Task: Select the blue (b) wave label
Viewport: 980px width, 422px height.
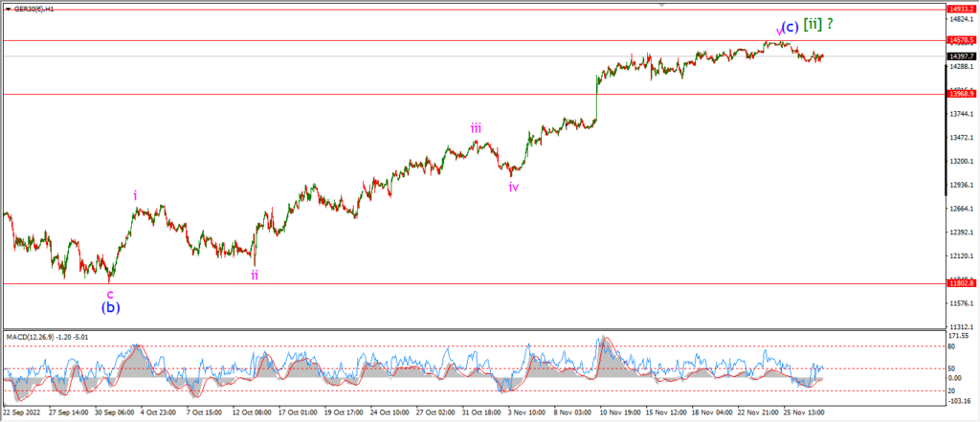Action: click(x=111, y=307)
